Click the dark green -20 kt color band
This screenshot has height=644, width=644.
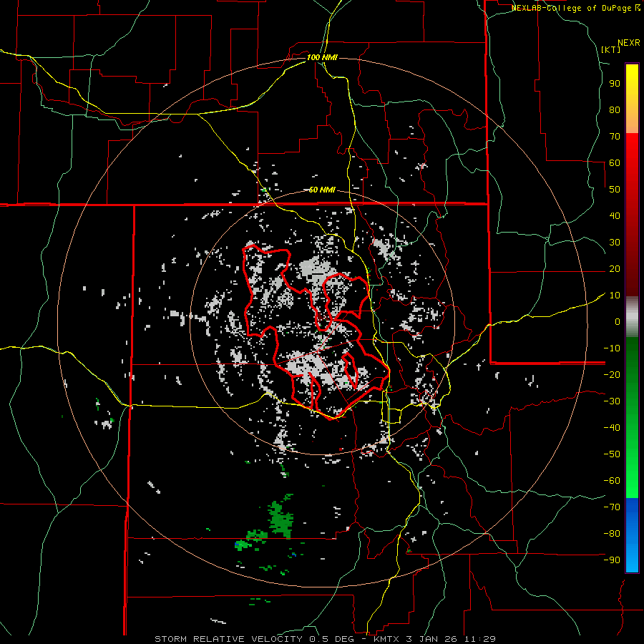[x=632, y=374]
